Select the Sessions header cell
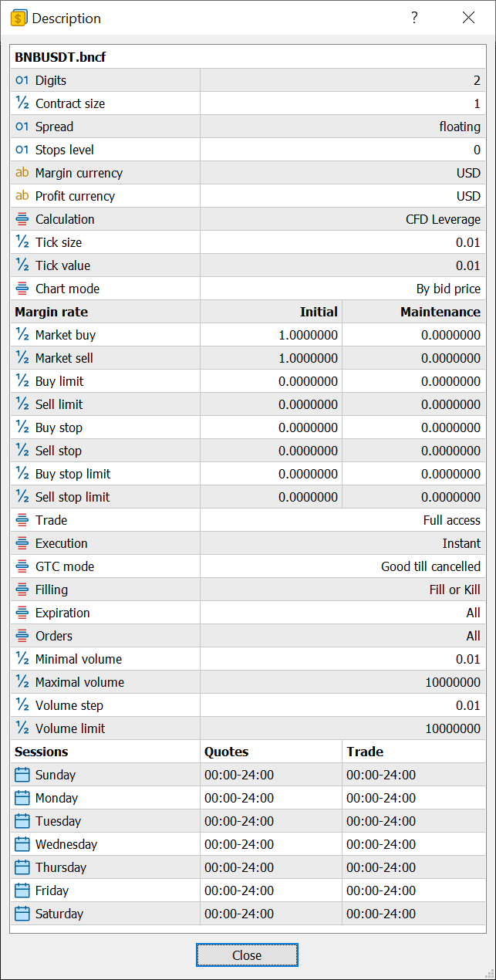496x980 pixels. [x=106, y=752]
